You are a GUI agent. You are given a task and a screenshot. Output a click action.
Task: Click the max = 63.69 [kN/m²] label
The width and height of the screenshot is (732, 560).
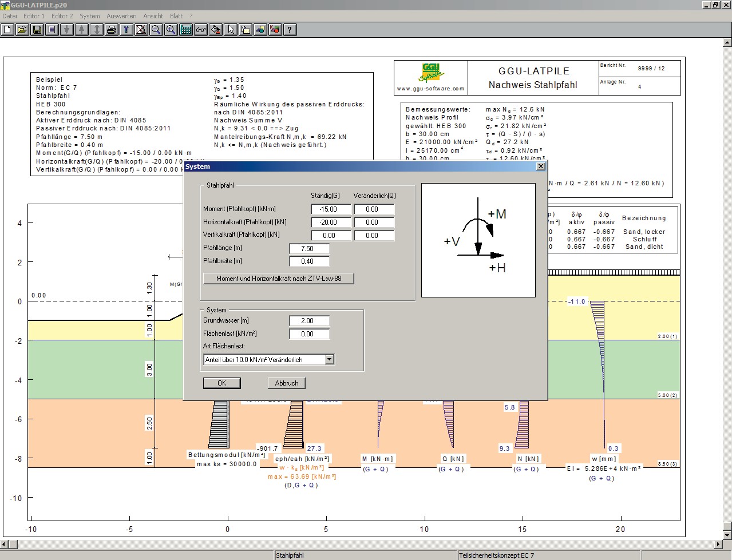[x=302, y=476]
